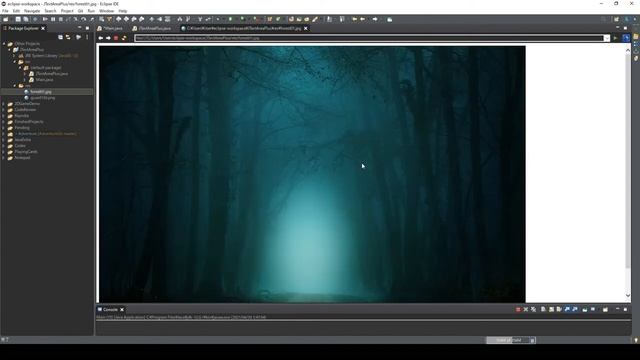The image size is (640, 360).
Task: Collapse the default package node
Action: 20,68
